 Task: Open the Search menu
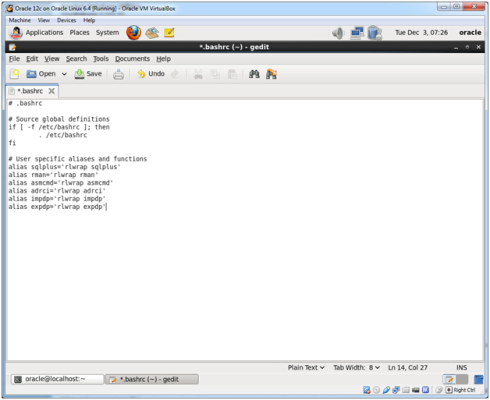76,59
